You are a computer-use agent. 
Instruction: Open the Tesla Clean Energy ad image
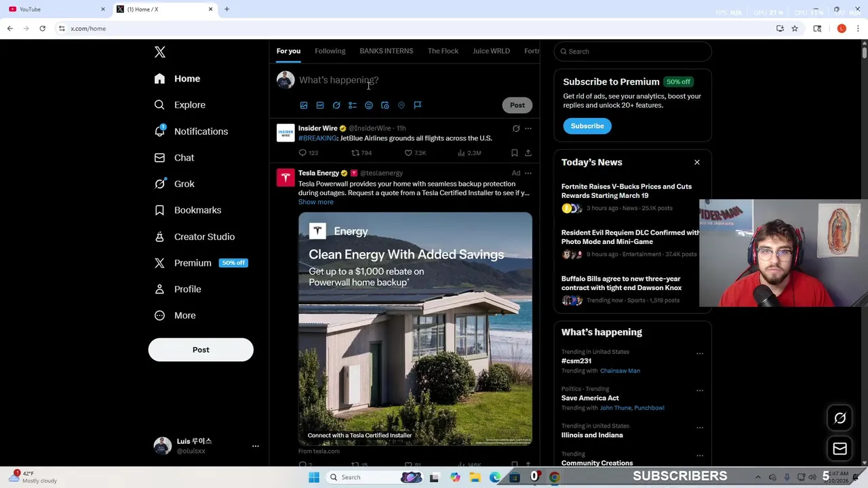pyautogui.click(x=415, y=329)
